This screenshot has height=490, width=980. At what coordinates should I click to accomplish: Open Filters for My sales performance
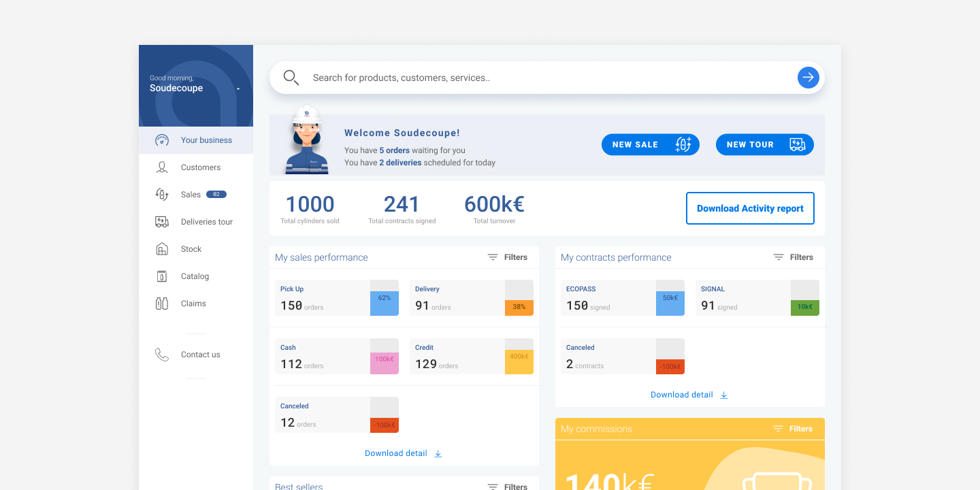pos(508,257)
